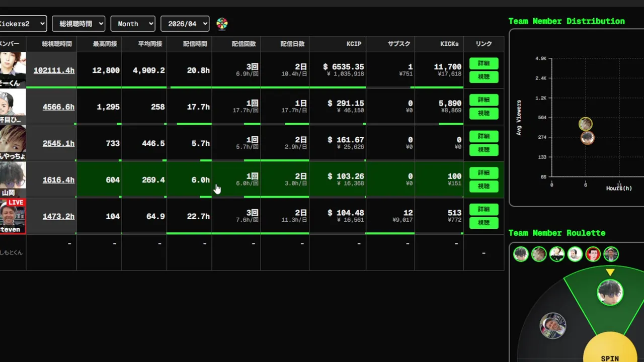Click 詳細 button in the steven row
The width and height of the screenshot is (644, 362).
[484, 209]
